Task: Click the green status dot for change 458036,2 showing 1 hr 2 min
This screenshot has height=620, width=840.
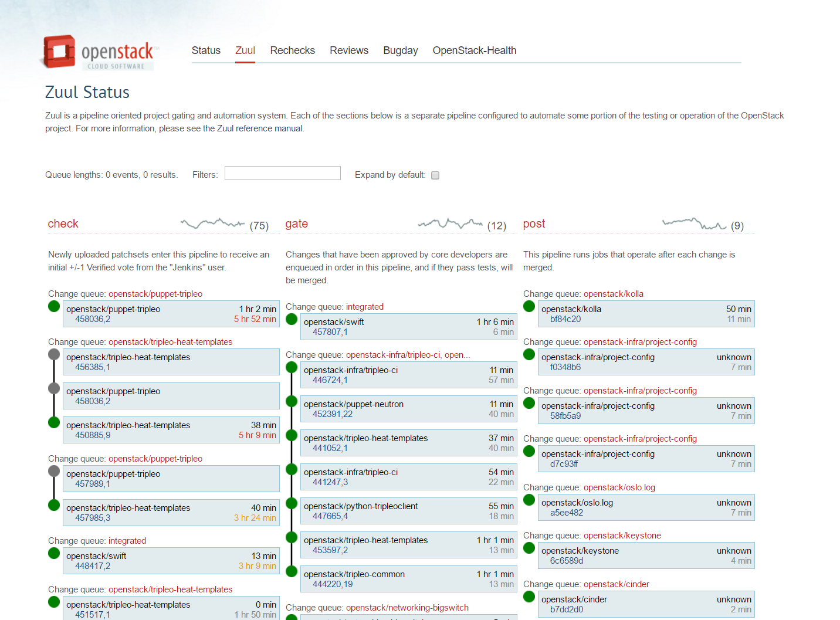Action: [x=54, y=306]
